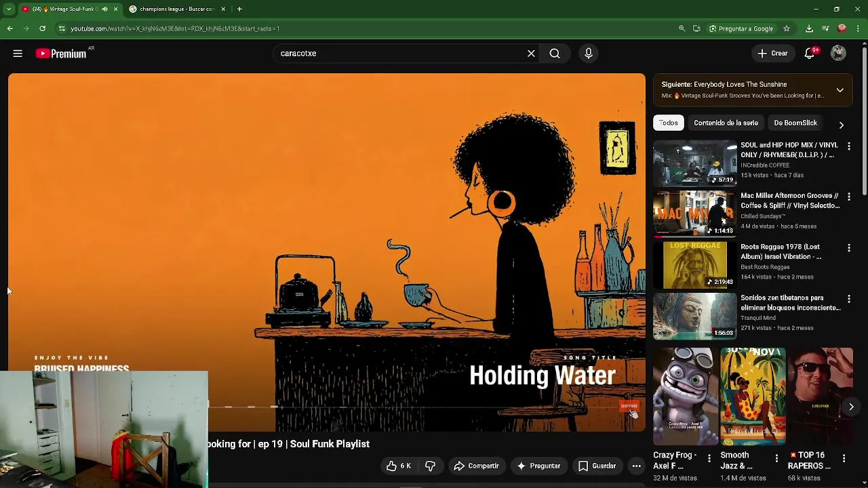Viewport: 868px width, 488px height.
Task: Clear the search query with the X
Action: click(x=531, y=54)
